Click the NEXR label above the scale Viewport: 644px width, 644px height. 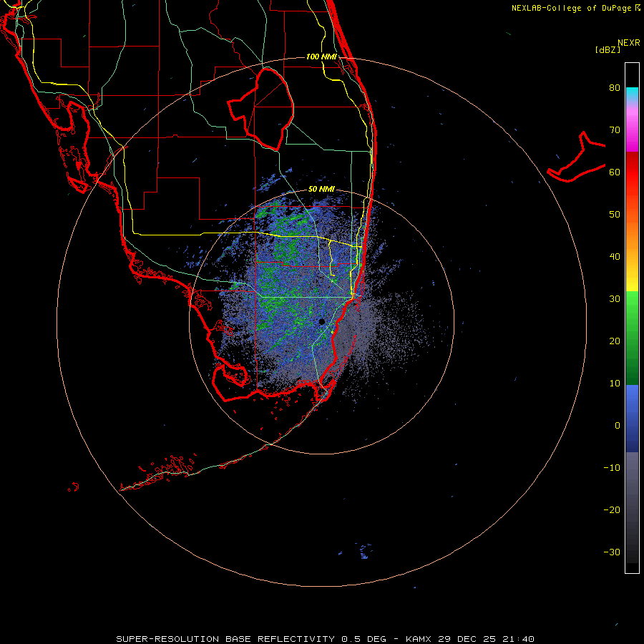point(628,43)
